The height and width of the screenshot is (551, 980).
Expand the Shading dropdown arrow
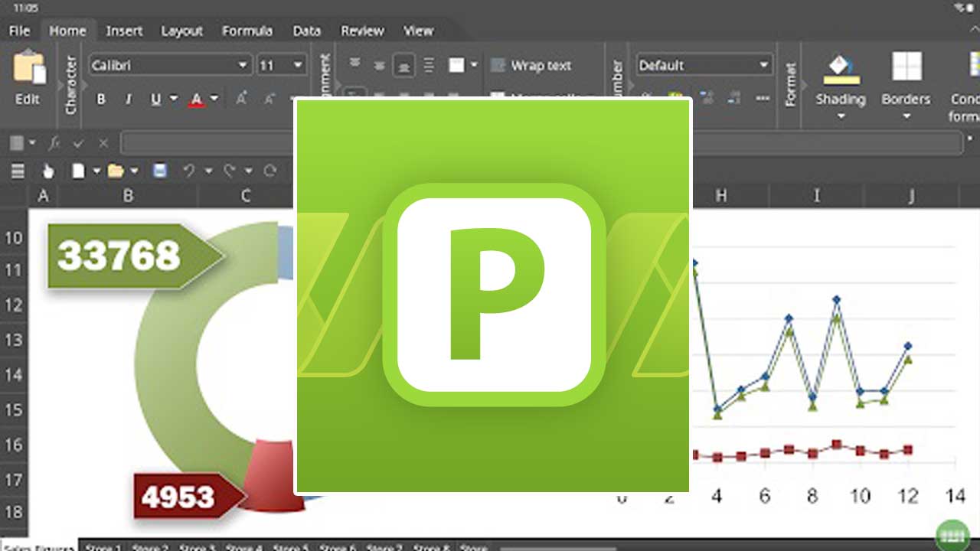(841, 116)
